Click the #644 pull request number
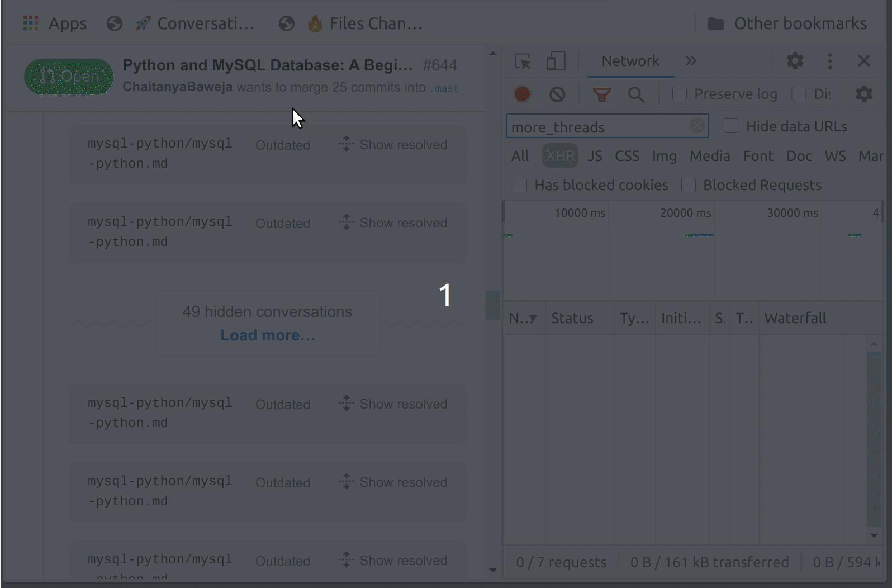 click(440, 65)
